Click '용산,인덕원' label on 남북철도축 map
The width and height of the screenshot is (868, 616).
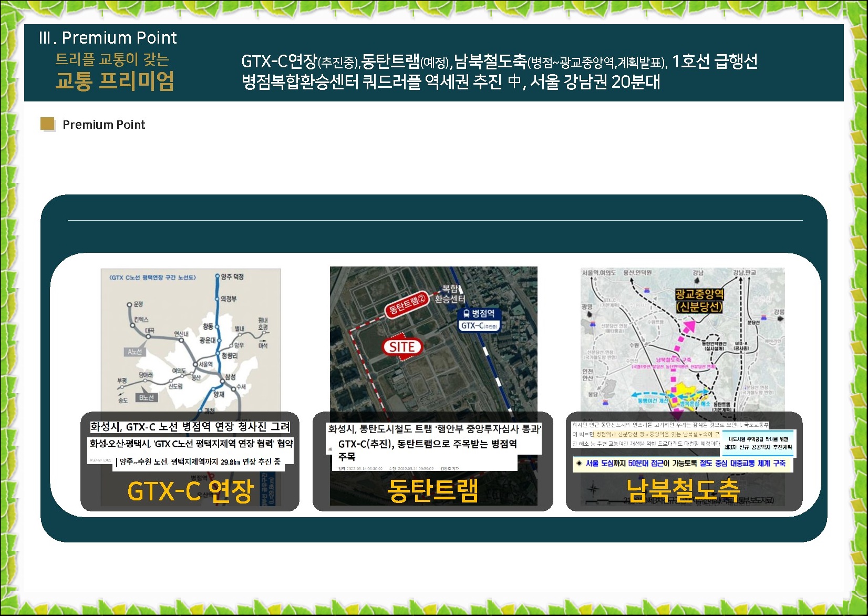[x=637, y=272]
